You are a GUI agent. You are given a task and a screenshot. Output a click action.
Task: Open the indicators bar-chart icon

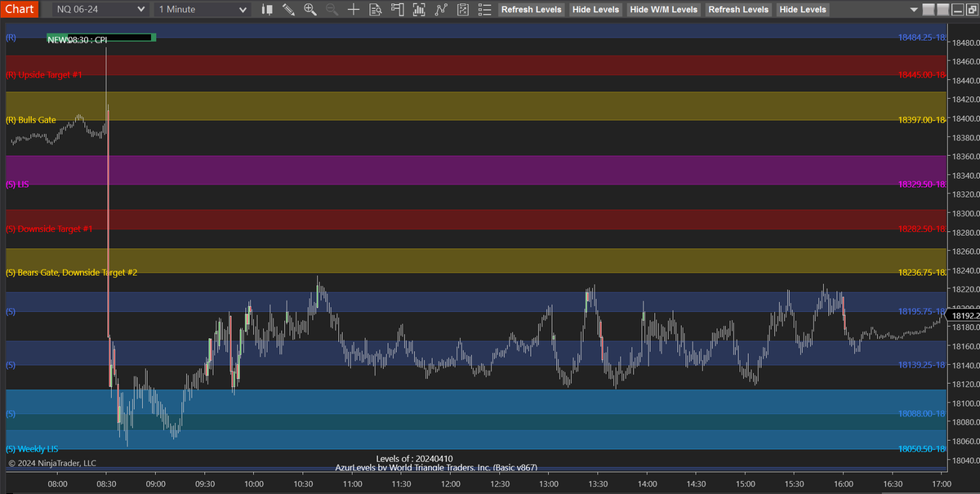(x=419, y=10)
